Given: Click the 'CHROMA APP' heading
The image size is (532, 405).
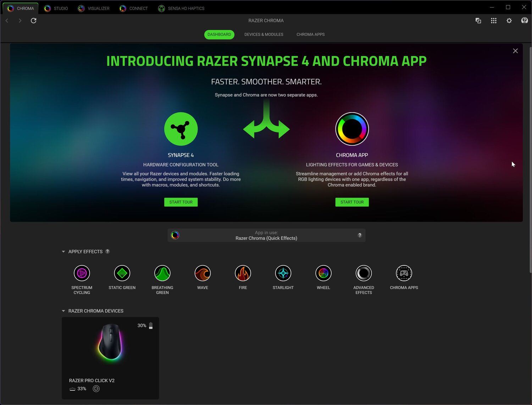Looking at the screenshot, I should click(x=352, y=155).
